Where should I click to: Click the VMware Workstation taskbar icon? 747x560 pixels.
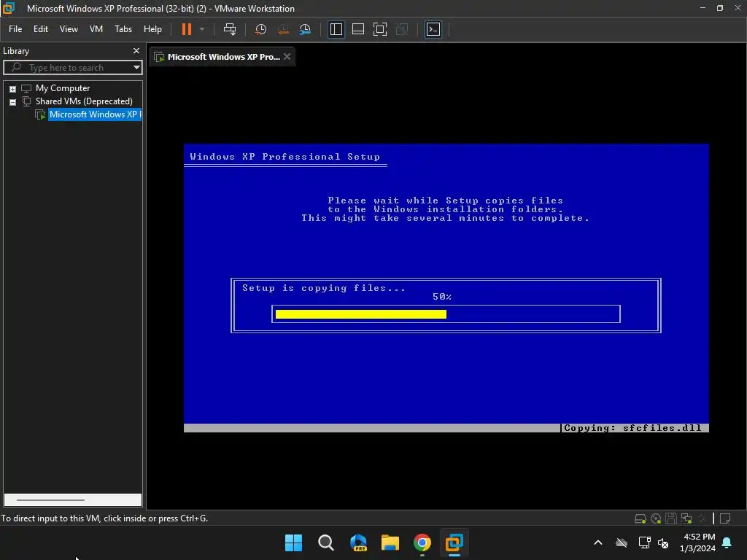[454, 542]
